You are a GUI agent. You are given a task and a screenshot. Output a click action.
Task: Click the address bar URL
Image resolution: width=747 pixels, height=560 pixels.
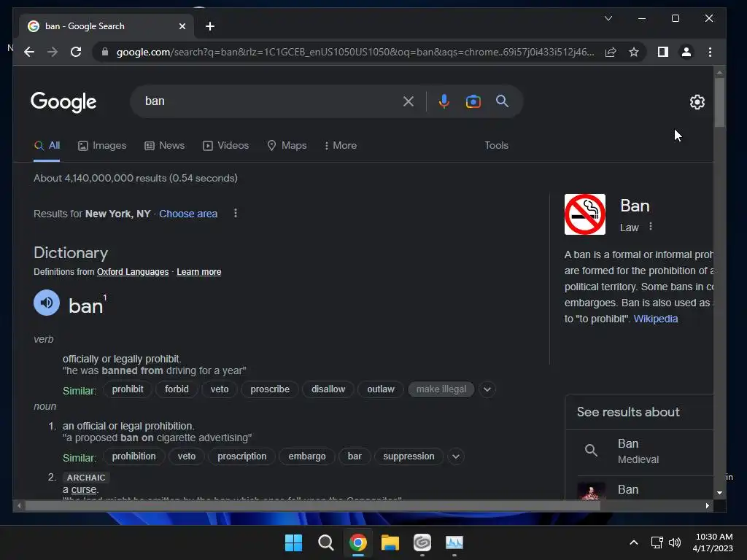point(355,52)
